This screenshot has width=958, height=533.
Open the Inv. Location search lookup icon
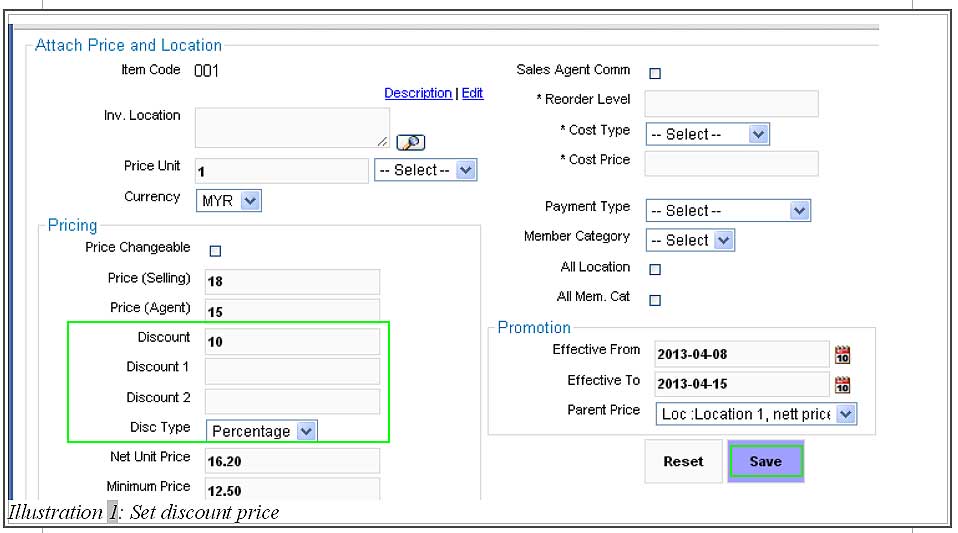click(x=411, y=142)
